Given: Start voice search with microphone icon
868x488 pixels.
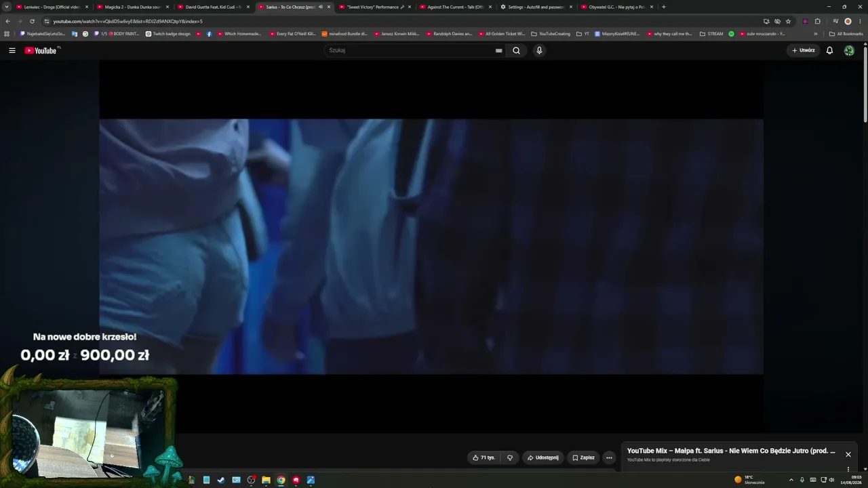Looking at the screenshot, I should pyautogui.click(x=539, y=50).
